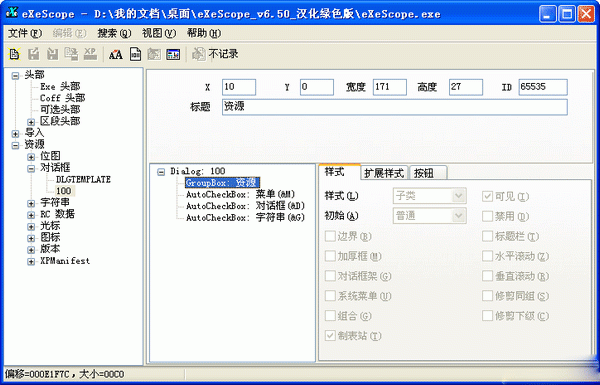Toggle the 可见 checkbox

(487, 197)
